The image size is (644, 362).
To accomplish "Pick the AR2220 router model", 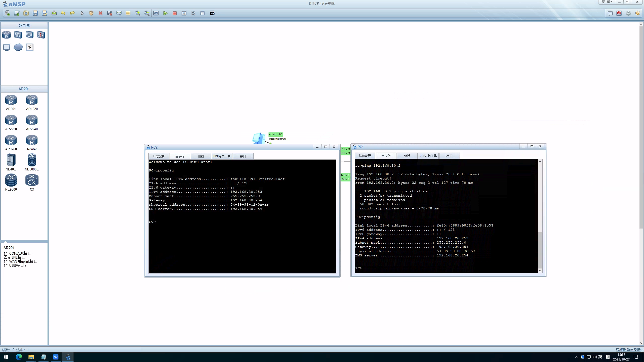I will pos(11,121).
